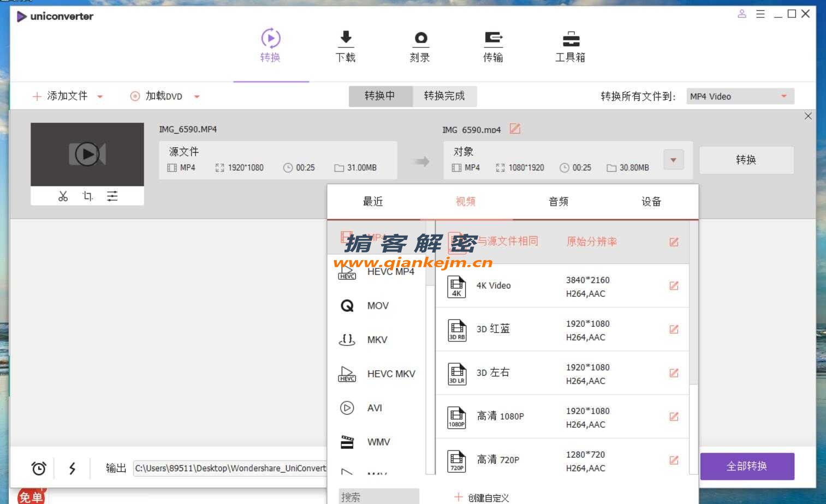Open the hamburger menu in title bar

[760, 14]
